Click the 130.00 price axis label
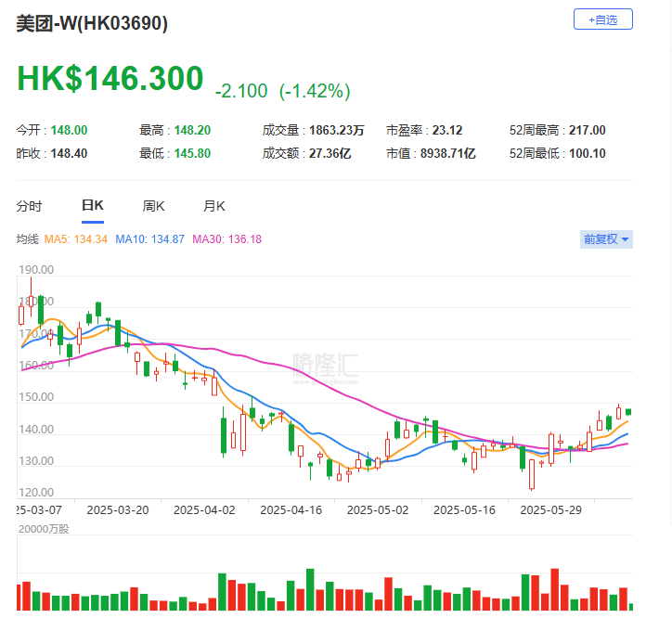The image size is (672, 631). coord(36,461)
